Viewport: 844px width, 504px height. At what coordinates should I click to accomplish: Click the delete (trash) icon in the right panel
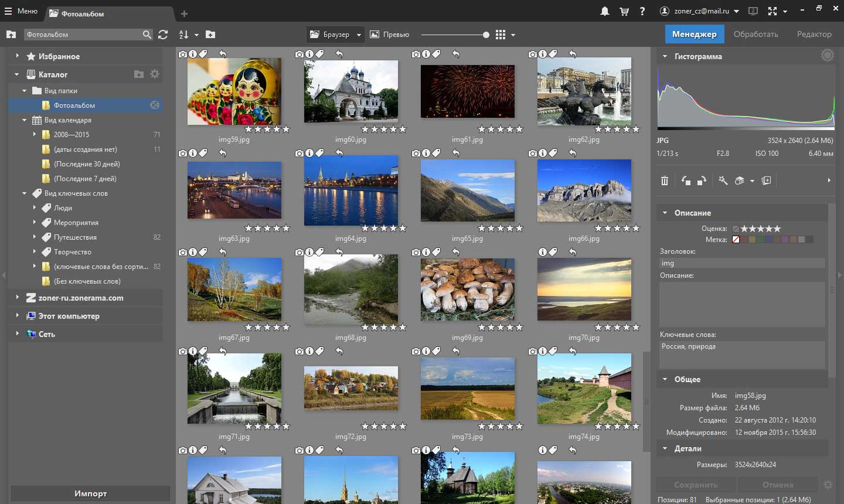pyautogui.click(x=665, y=181)
